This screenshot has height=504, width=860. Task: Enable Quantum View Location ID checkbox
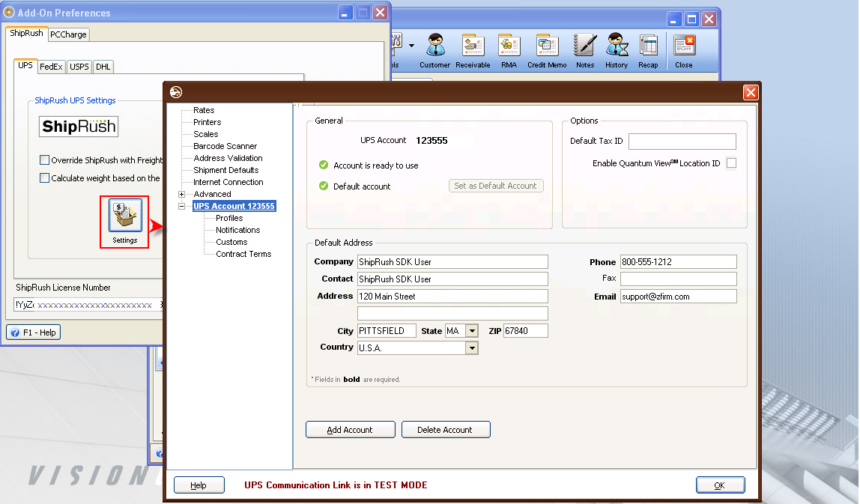click(x=731, y=163)
